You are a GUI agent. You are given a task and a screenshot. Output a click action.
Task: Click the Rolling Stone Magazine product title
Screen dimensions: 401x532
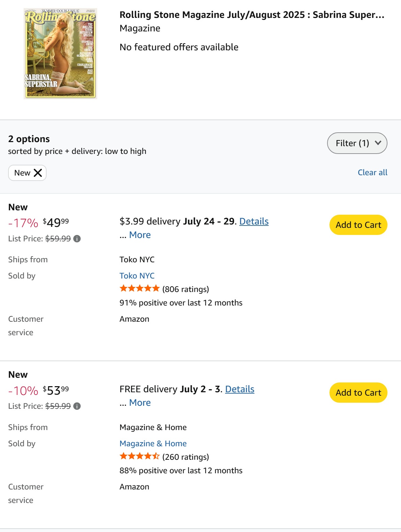[252, 15]
